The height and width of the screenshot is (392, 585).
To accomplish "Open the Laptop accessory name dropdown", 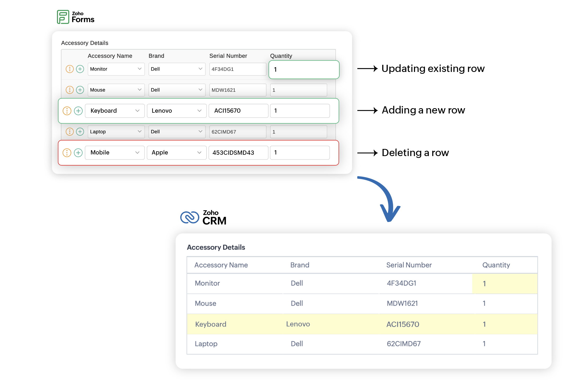I will click(x=116, y=132).
